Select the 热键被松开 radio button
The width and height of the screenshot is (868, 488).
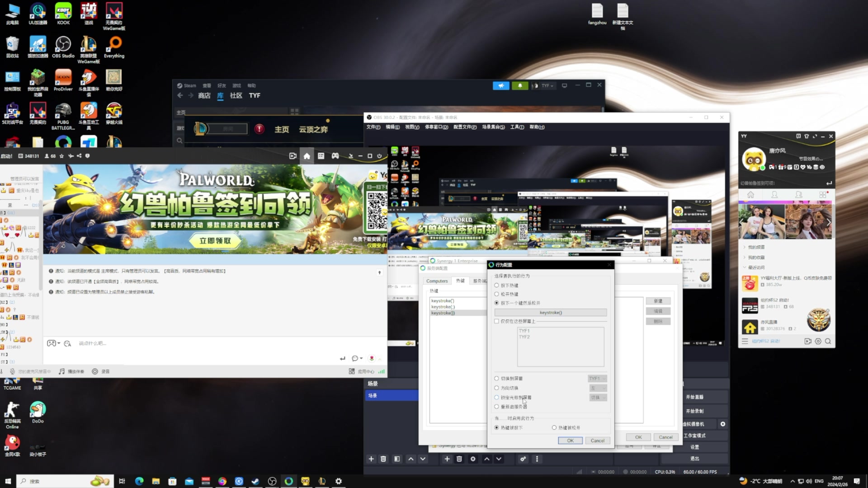click(x=554, y=427)
